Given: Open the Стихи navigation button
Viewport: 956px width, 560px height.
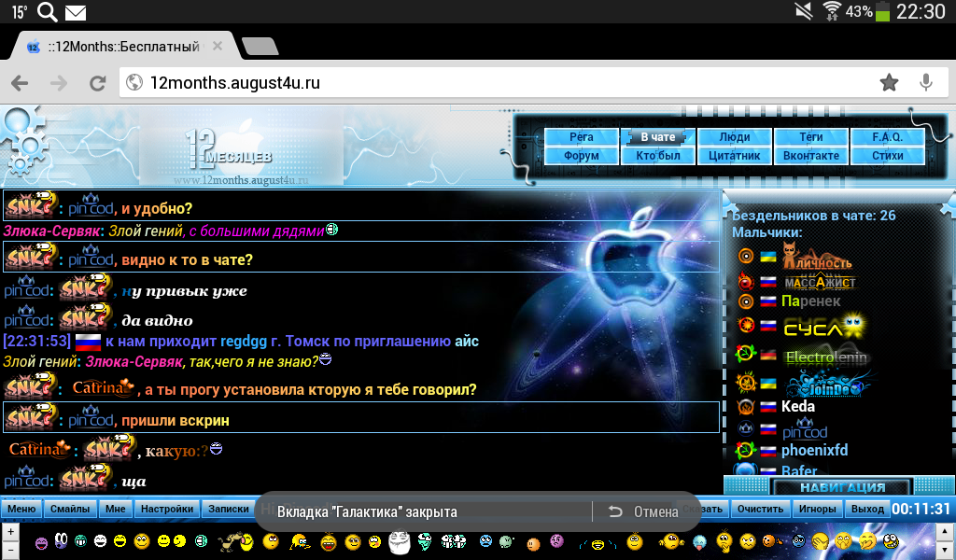Looking at the screenshot, I should [x=887, y=155].
